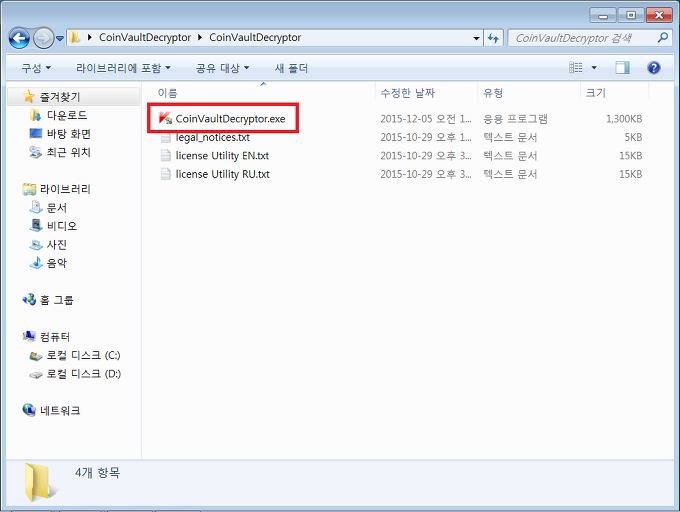680x512 pixels.
Task: Select 즐겨찾기 in navigation pane
Action: coord(60,97)
